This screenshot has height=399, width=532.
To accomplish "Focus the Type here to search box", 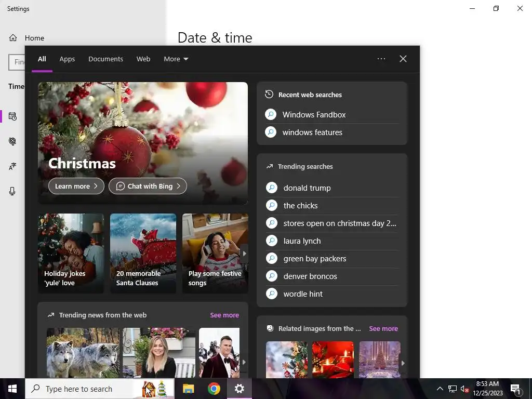I will pyautogui.click(x=100, y=389).
